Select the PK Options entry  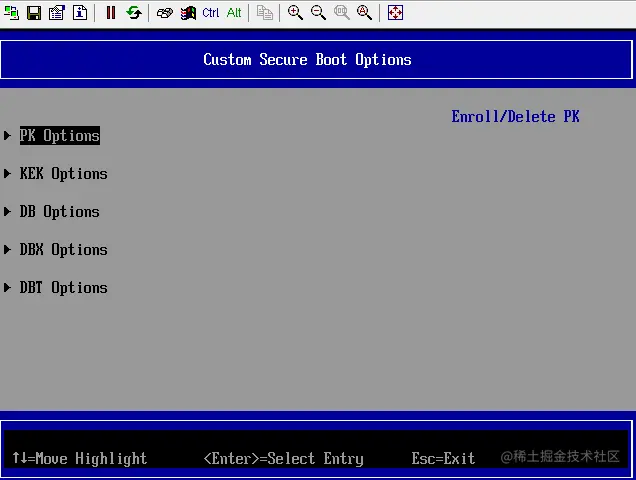pos(60,136)
